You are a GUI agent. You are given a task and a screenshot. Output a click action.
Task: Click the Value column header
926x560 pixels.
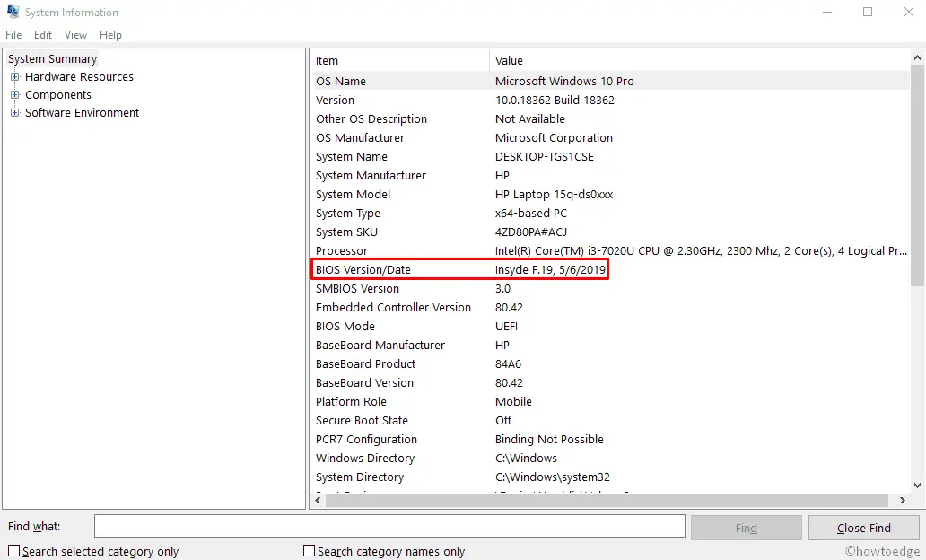click(700, 61)
